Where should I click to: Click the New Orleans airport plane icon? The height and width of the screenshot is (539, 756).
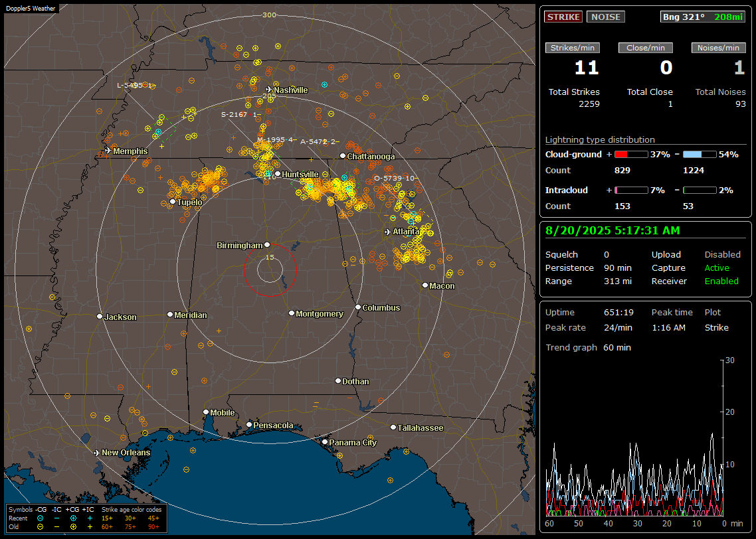tap(97, 453)
